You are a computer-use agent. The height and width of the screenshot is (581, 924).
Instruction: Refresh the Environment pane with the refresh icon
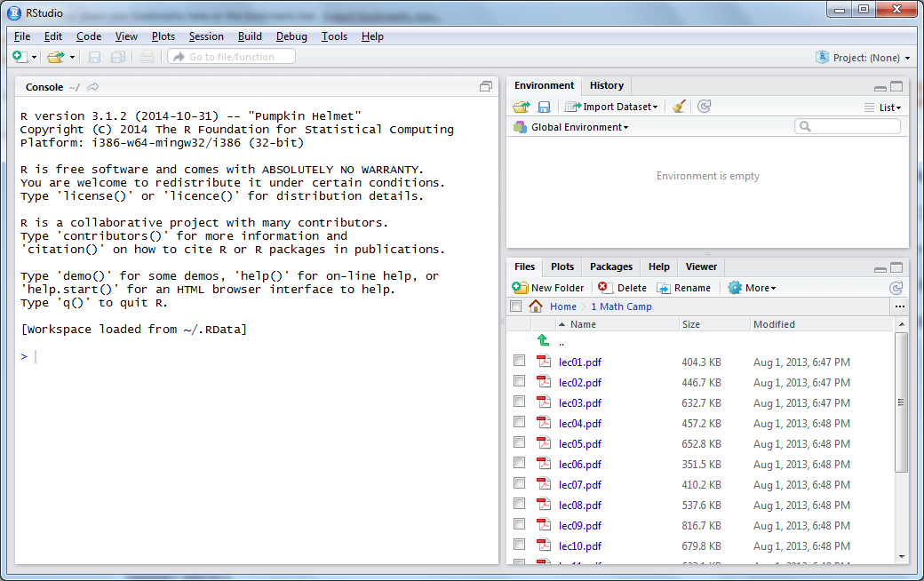704,106
